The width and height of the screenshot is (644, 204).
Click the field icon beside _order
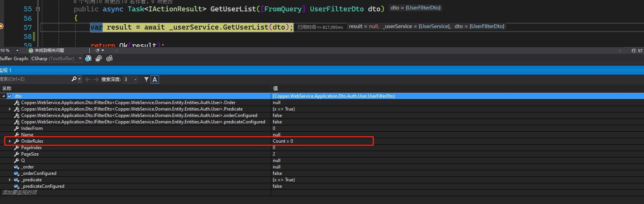pos(17,167)
